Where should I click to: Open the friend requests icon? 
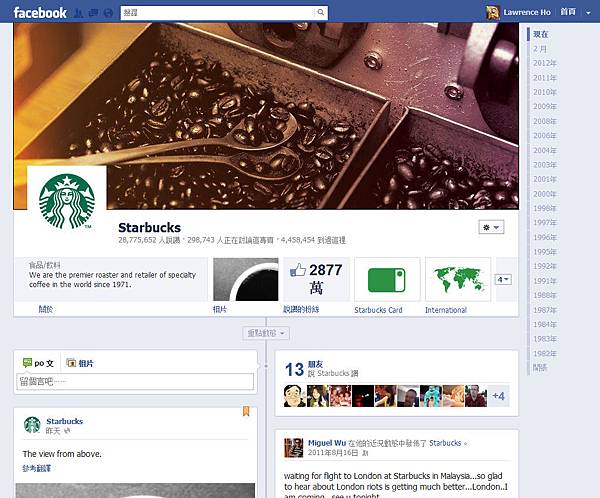point(78,13)
